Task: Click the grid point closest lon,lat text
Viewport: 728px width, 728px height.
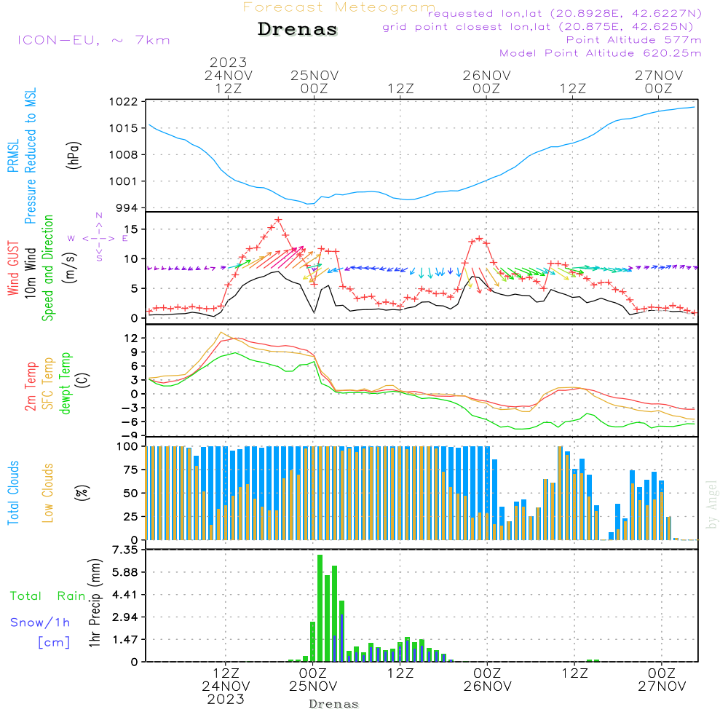Action: [x=542, y=27]
